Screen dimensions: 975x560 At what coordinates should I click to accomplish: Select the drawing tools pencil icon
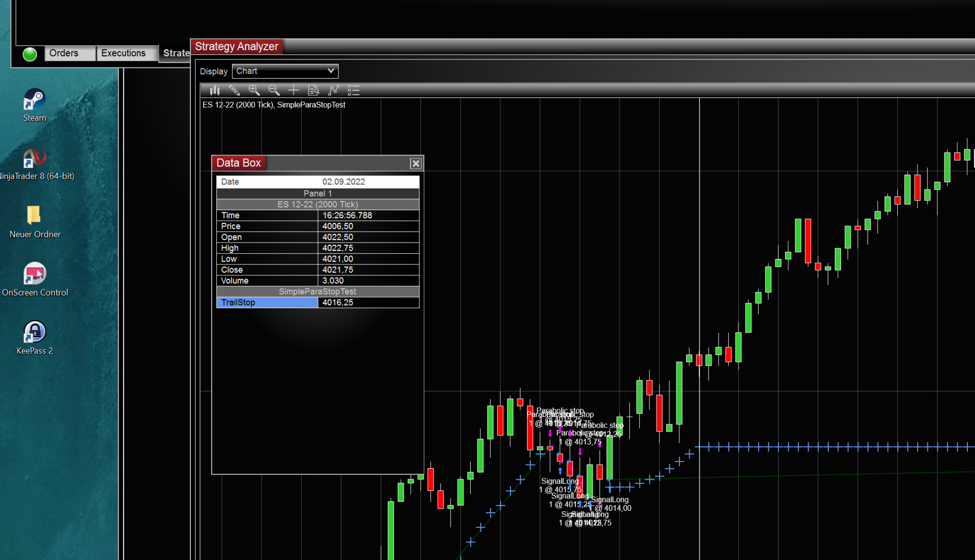234,90
